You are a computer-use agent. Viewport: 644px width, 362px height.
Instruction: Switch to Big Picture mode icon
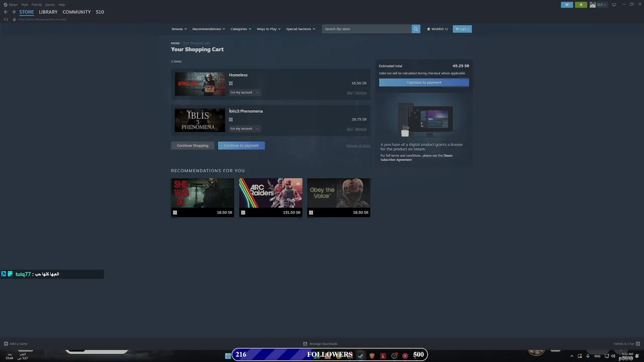coord(614,5)
